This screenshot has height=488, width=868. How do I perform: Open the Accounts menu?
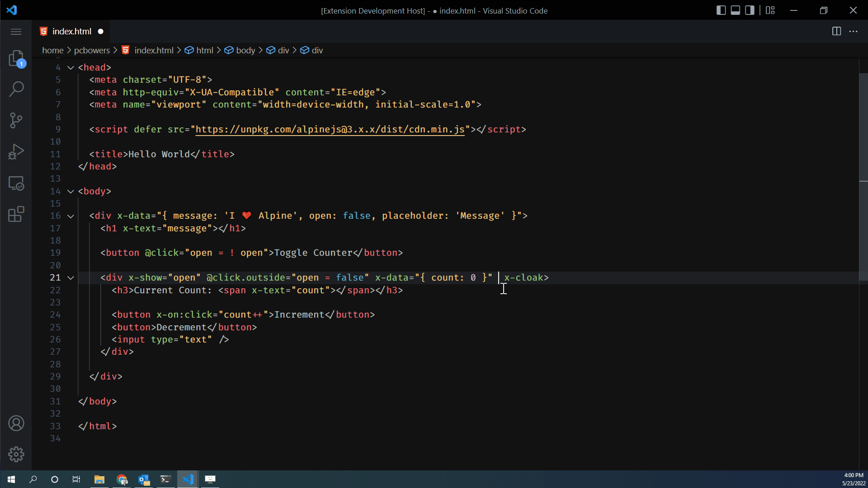(16, 423)
